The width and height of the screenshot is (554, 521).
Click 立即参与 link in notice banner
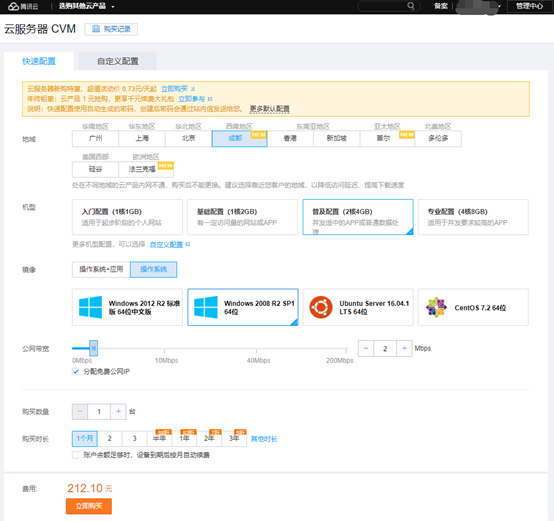pos(192,99)
